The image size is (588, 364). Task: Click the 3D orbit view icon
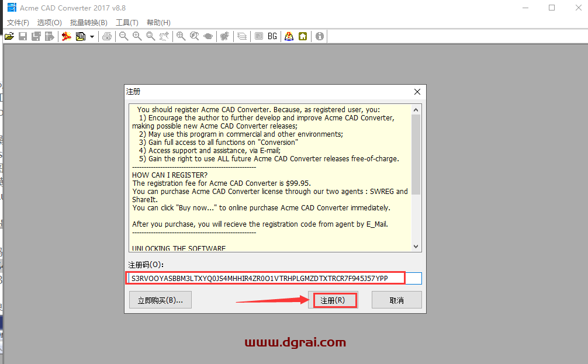pos(207,36)
